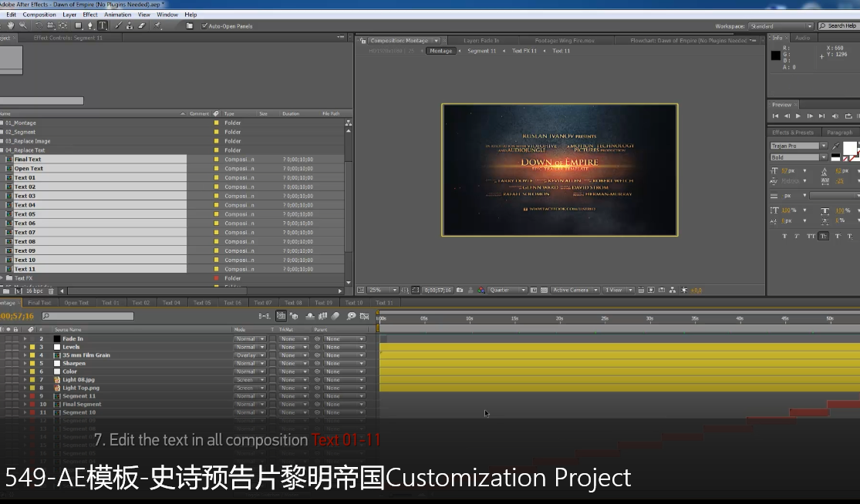860x504 pixels.
Task: Open the 1 View layout dropdown
Action: click(x=619, y=290)
